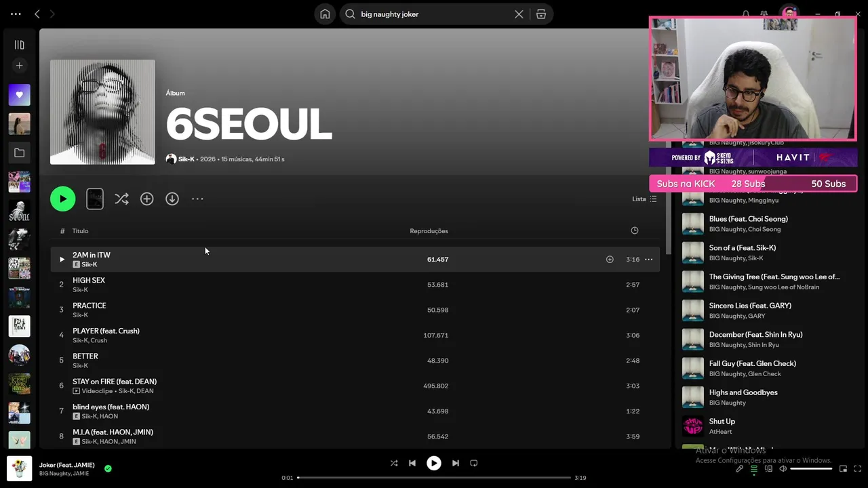Screen dimensions: 868x488
Task: Play the 6SEOUL album with green button
Action: (x=63, y=199)
